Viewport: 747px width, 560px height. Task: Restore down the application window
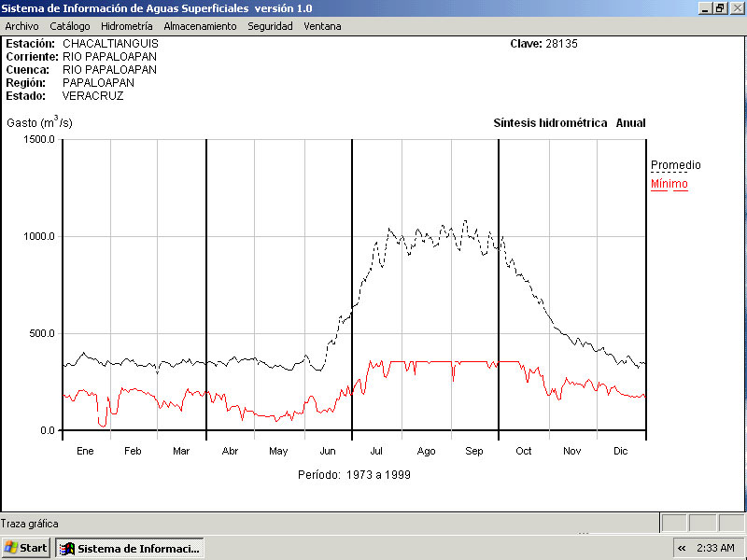(720, 8)
